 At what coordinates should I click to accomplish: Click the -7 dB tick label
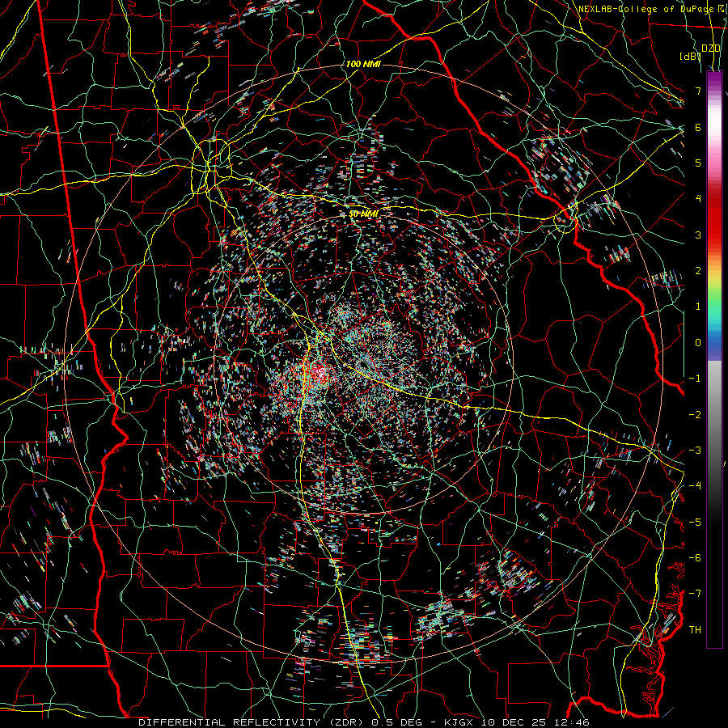coord(695,594)
